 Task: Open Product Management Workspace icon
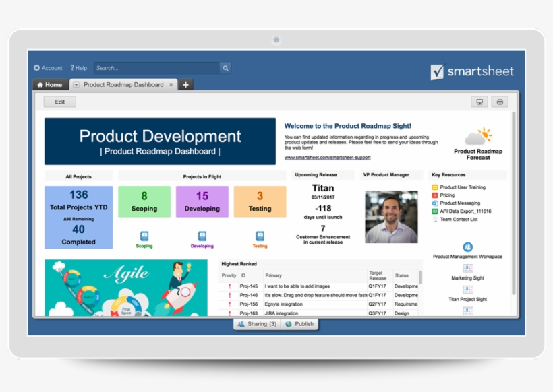[467, 247]
